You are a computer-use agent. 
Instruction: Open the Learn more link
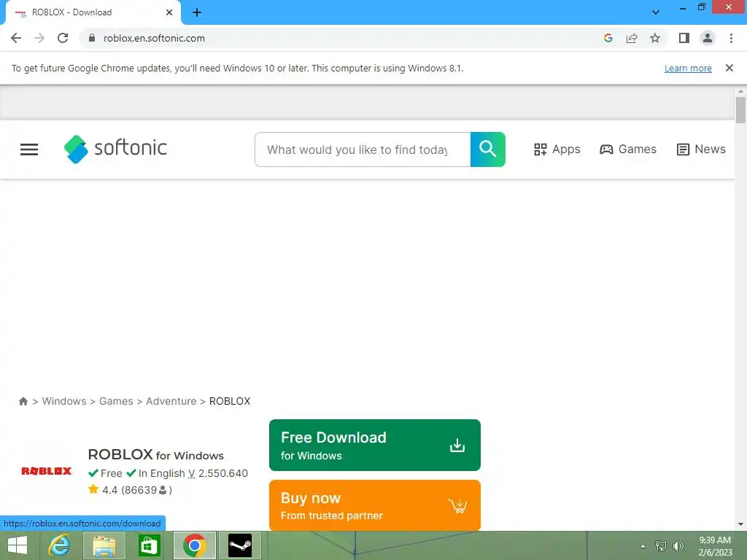tap(688, 68)
